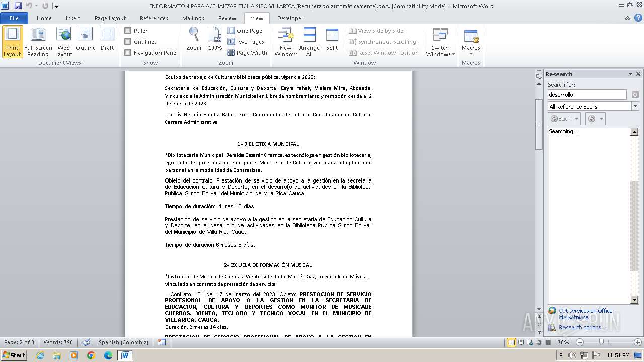644x362 pixels.
Task: Switch to the Insert tab
Action: [x=73, y=18]
